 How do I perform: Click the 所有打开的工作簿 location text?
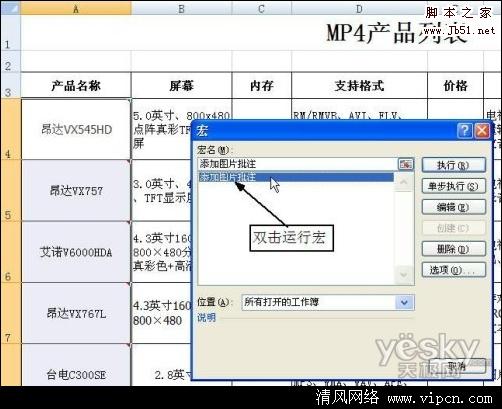(x=282, y=302)
